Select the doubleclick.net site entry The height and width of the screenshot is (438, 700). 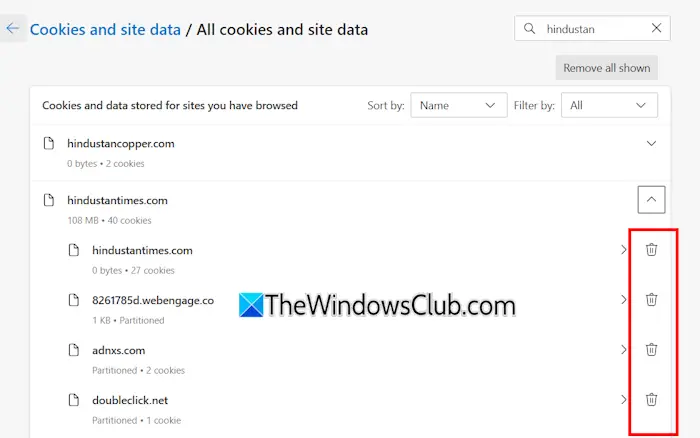click(x=130, y=400)
